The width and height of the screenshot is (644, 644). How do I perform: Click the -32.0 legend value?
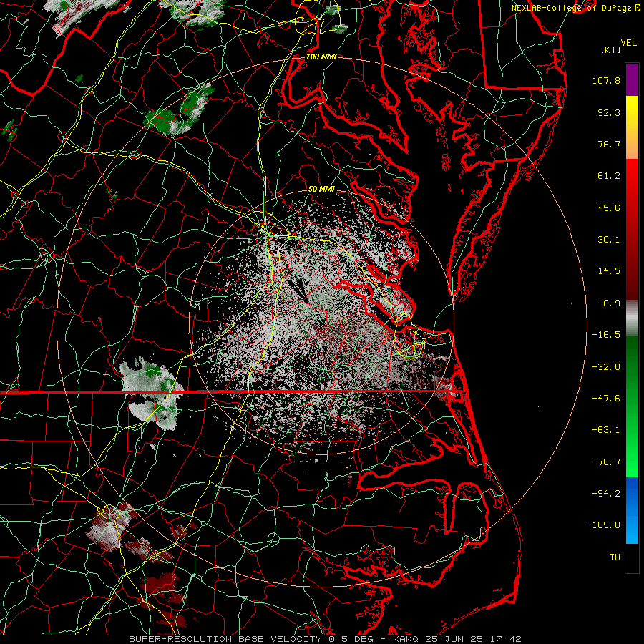click(606, 367)
